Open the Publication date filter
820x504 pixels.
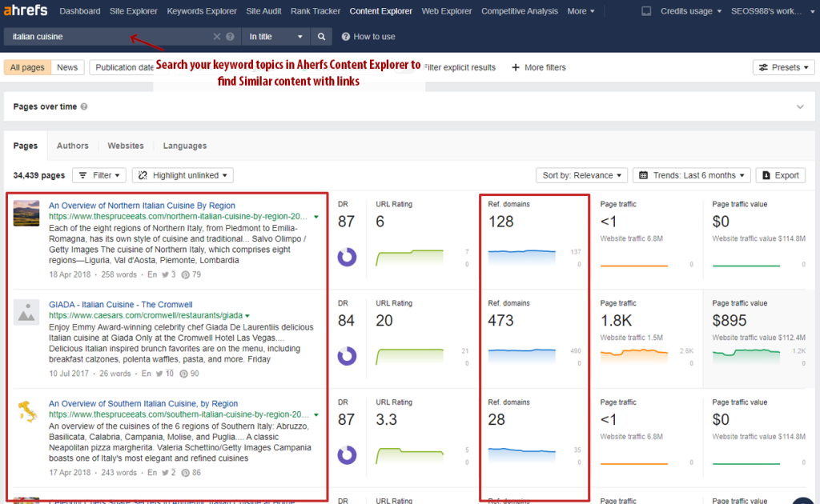pyautogui.click(x=124, y=67)
